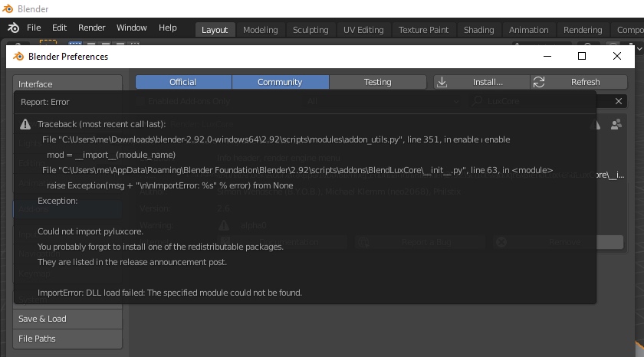Image resolution: width=644 pixels, height=357 pixels.
Task: Open the Help menu
Action: (168, 28)
